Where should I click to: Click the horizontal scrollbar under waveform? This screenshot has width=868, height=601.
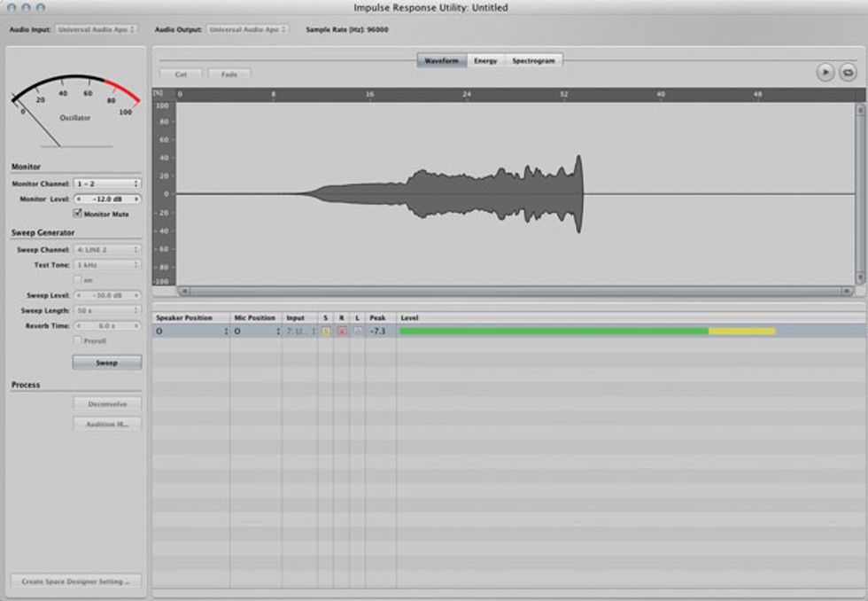point(515,291)
